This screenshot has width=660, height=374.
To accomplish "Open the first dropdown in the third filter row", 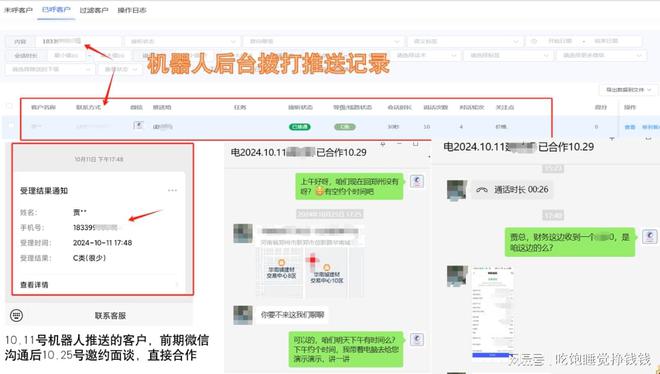I will pyautogui.click(x=49, y=69).
